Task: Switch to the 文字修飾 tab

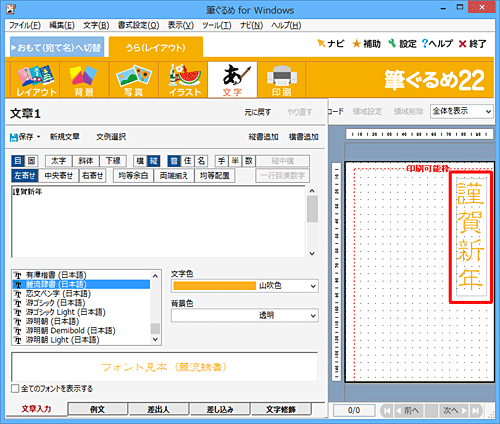Action: click(281, 409)
